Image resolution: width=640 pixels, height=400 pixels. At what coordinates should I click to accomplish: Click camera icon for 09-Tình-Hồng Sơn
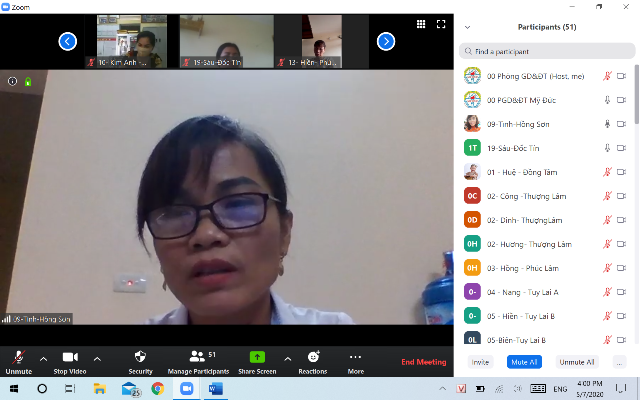pos(621,124)
